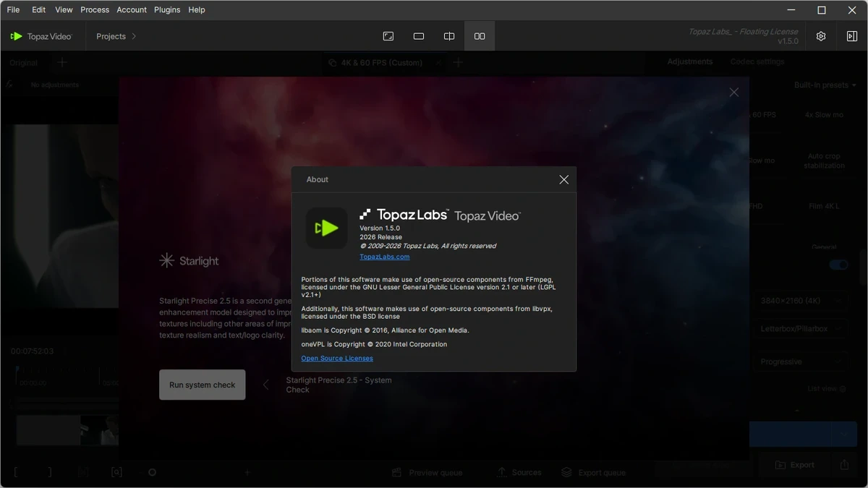Screen dimensions: 868x488
Task: Open the View menu
Action: click(x=64, y=10)
